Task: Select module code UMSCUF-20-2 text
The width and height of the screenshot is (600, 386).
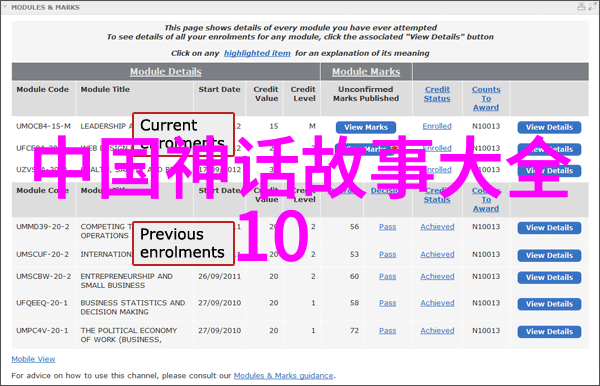Action: point(42,254)
